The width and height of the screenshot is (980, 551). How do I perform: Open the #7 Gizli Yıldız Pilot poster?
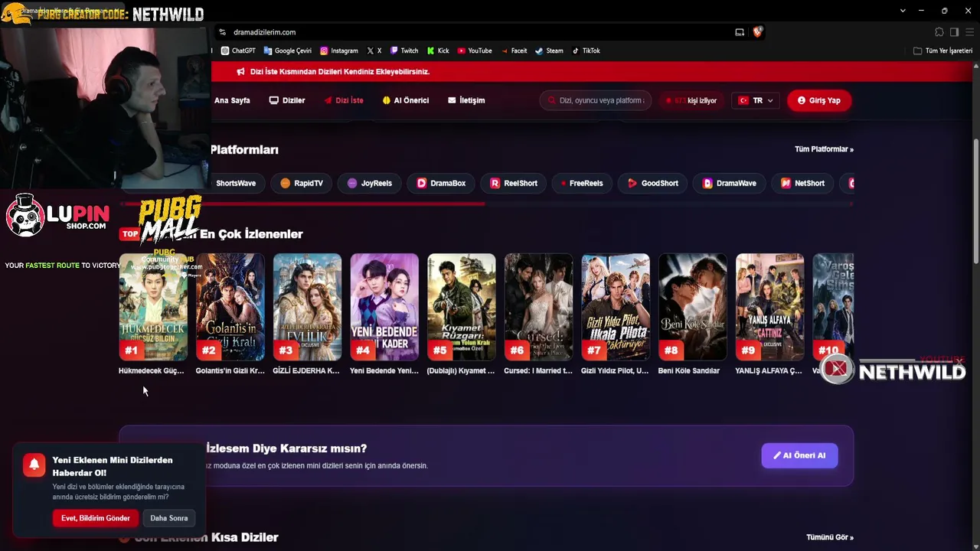click(x=616, y=307)
